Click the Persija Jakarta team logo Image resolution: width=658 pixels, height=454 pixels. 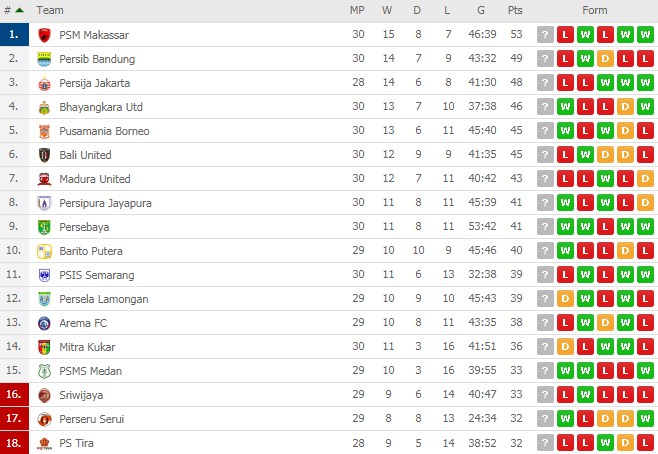[44, 83]
